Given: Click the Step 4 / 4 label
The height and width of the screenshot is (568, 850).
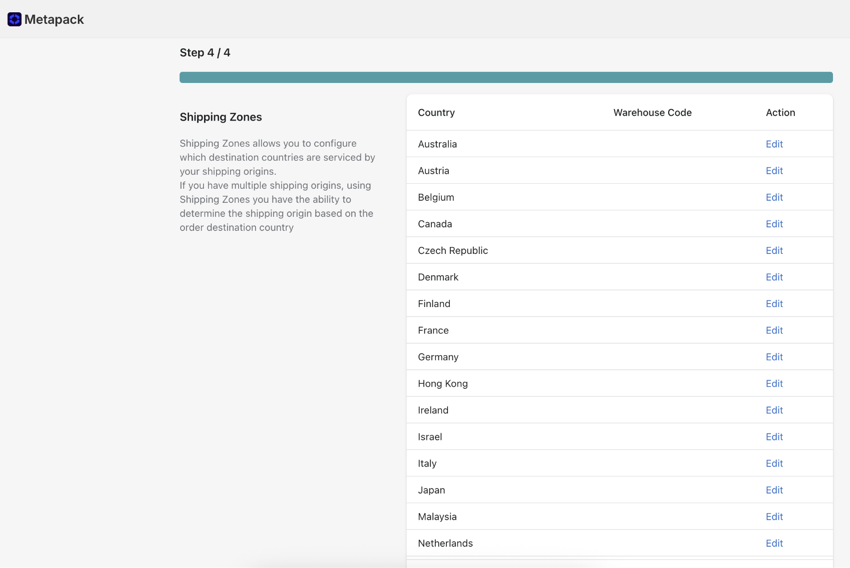Looking at the screenshot, I should coord(205,53).
